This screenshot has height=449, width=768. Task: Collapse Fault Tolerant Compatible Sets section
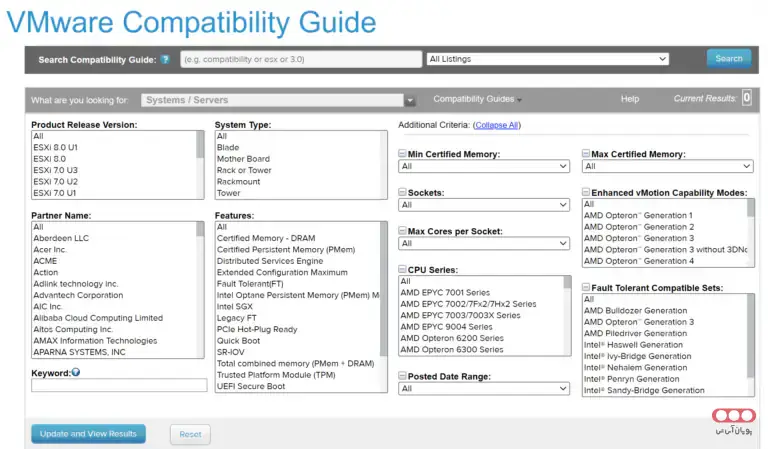586,287
